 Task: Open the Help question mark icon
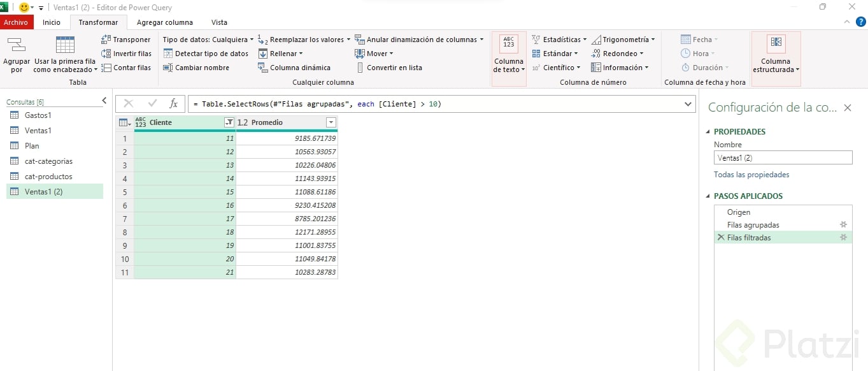click(860, 22)
